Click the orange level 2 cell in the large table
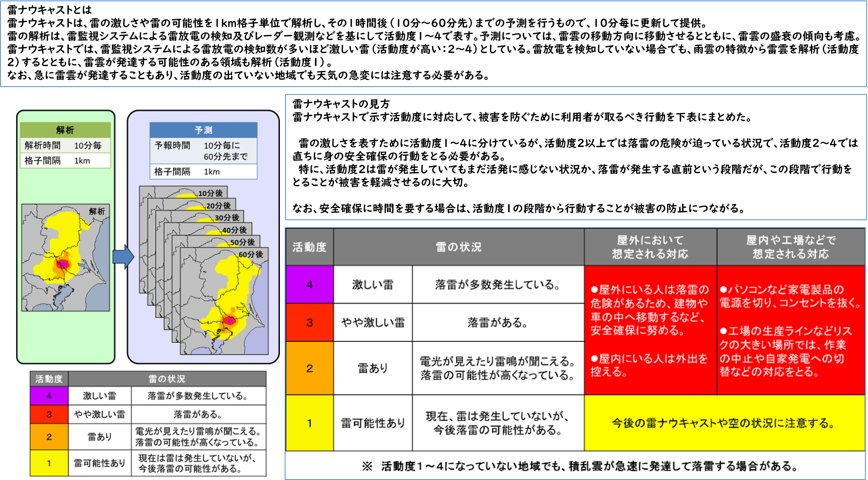The height and width of the screenshot is (480, 868). (x=310, y=368)
